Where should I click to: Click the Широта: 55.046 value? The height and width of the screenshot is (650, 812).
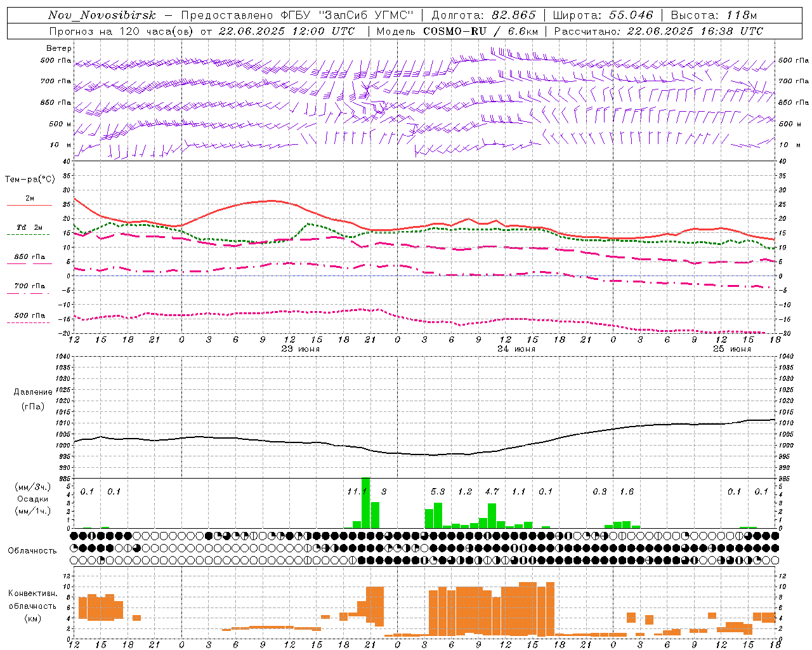(603, 15)
